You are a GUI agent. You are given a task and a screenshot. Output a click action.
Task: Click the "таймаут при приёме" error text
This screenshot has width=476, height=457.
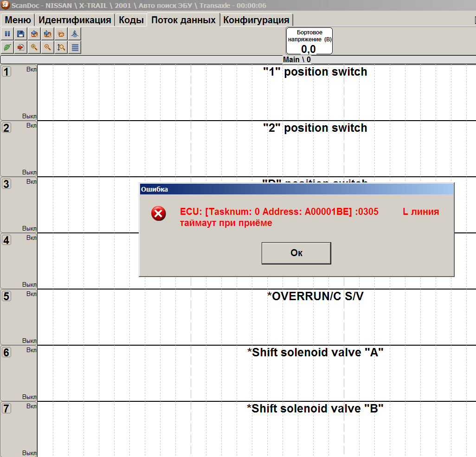(226, 223)
